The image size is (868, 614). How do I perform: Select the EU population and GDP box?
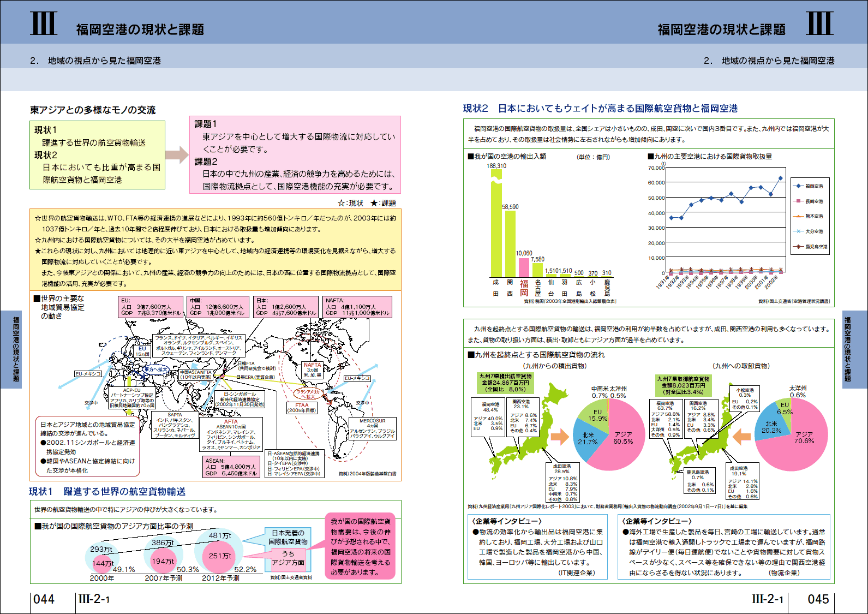pyautogui.click(x=151, y=307)
